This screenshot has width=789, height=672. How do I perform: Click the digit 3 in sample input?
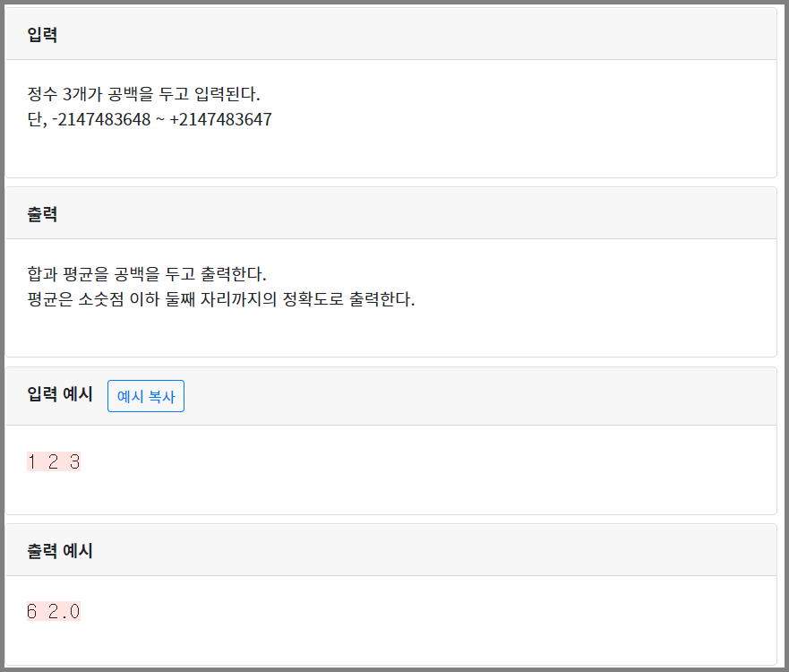(x=75, y=461)
